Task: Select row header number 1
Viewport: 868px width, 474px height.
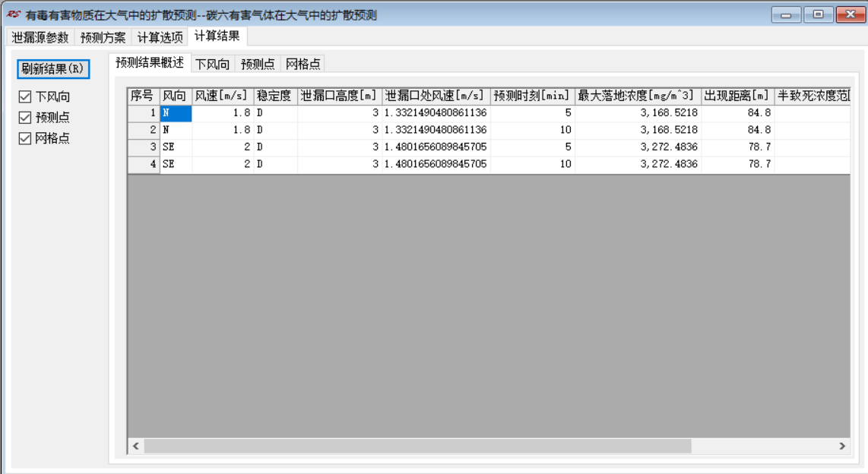Action: pos(144,113)
